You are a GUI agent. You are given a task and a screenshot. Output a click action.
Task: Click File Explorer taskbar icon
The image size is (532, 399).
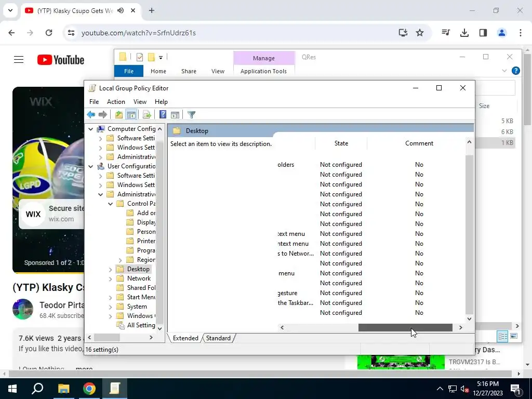pyautogui.click(x=63, y=389)
